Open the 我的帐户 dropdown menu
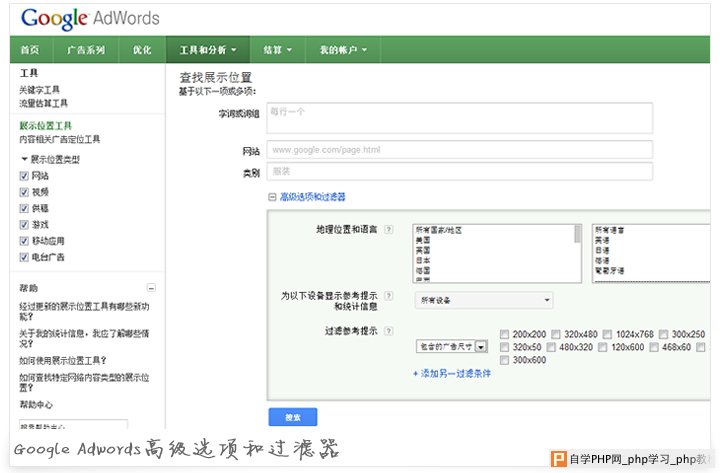Viewport: 720px width, 473px height. [343, 50]
